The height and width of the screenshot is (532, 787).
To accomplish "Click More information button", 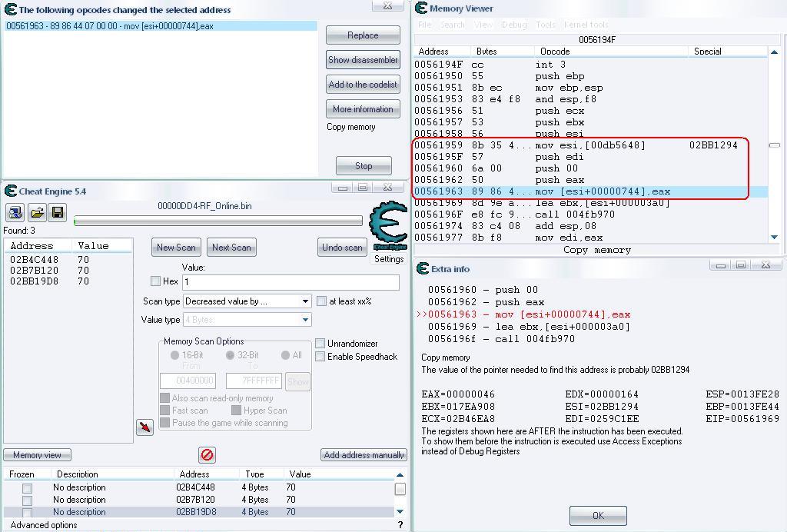I will tap(363, 109).
